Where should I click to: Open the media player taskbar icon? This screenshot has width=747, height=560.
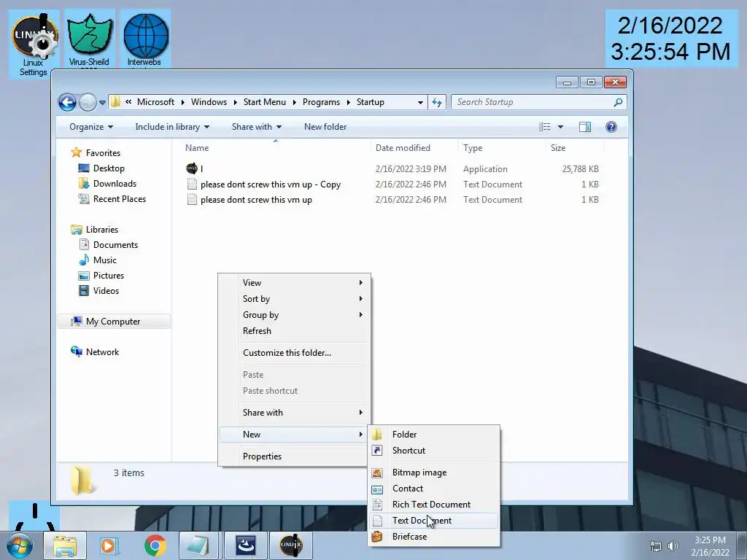(109, 545)
